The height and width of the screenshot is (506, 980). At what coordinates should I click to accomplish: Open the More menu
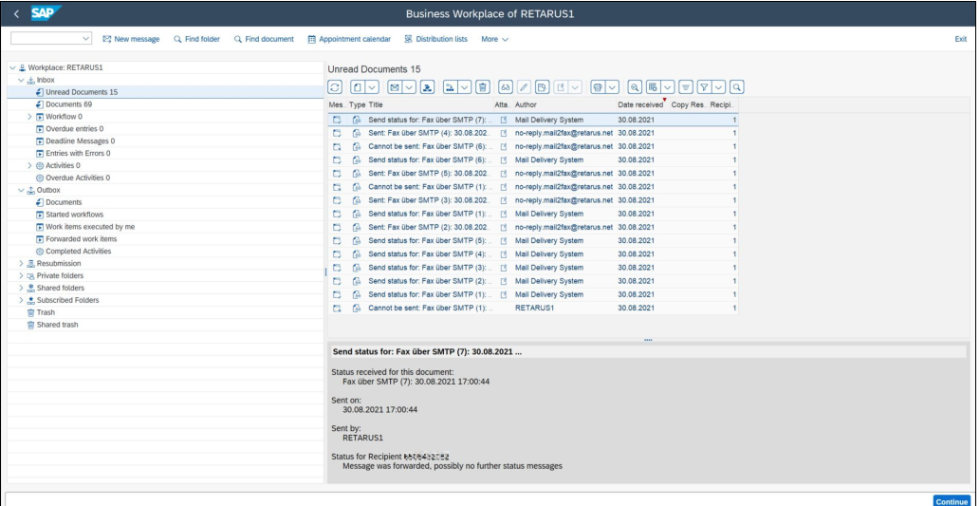point(495,39)
